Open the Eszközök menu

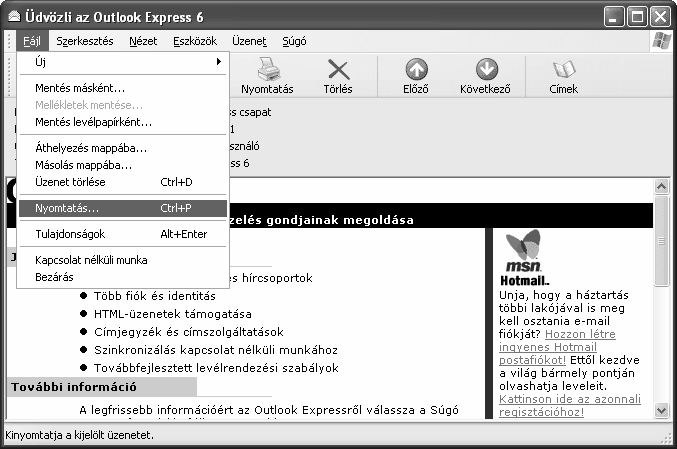pos(195,41)
